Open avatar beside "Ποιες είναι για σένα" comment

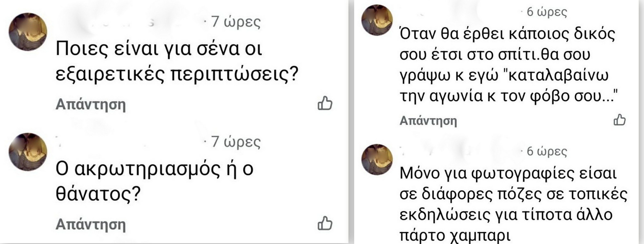pyautogui.click(x=28, y=32)
